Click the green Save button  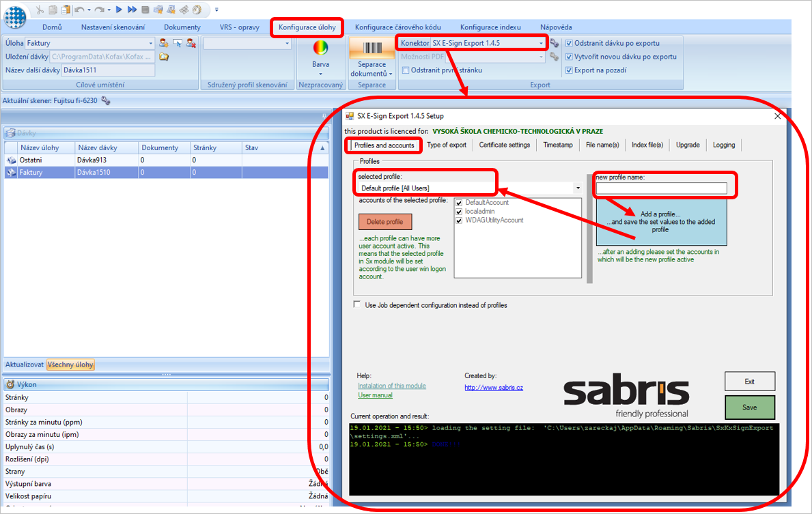coord(749,408)
